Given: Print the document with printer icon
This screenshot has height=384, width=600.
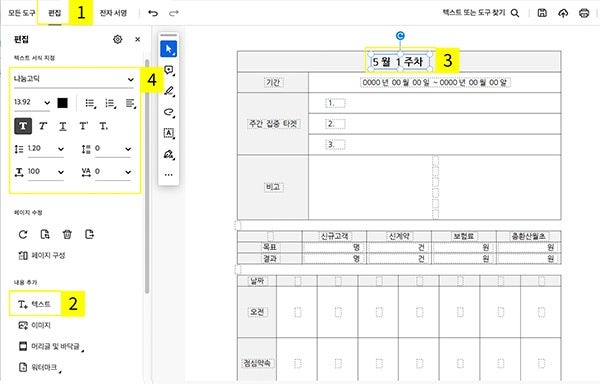Looking at the screenshot, I should (x=584, y=13).
